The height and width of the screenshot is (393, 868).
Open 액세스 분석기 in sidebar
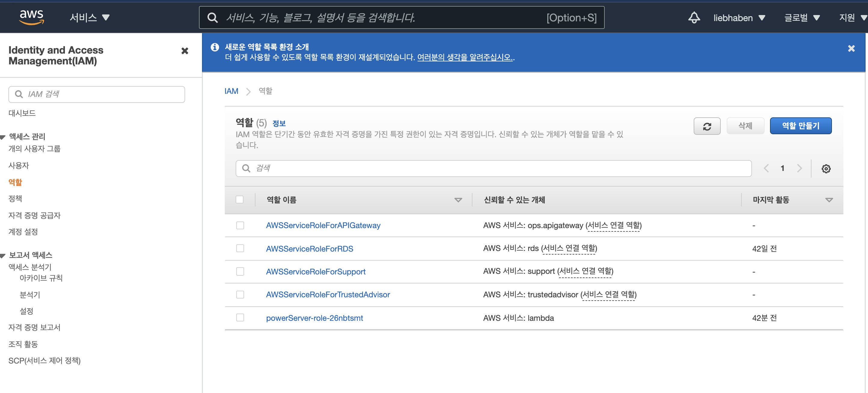tap(30, 268)
